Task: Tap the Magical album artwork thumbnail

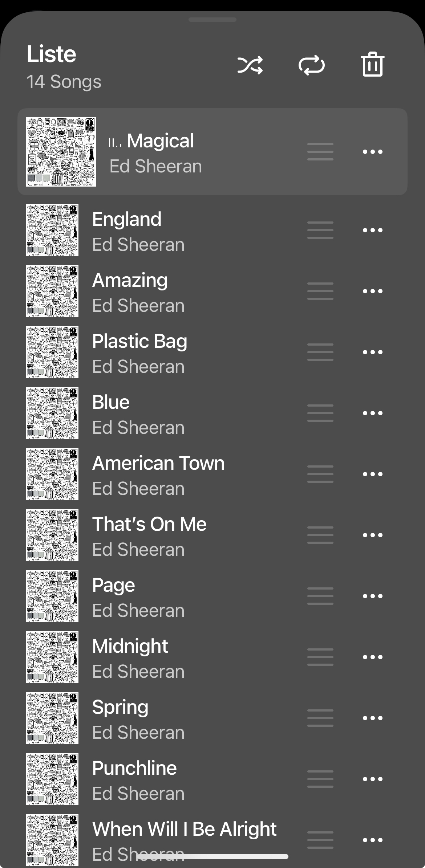Action: (x=61, y=152)
